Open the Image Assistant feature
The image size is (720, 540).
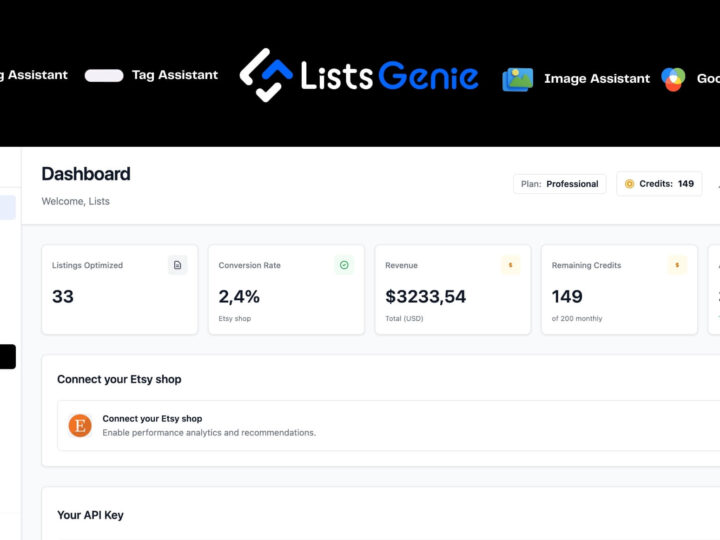[597, 79]
